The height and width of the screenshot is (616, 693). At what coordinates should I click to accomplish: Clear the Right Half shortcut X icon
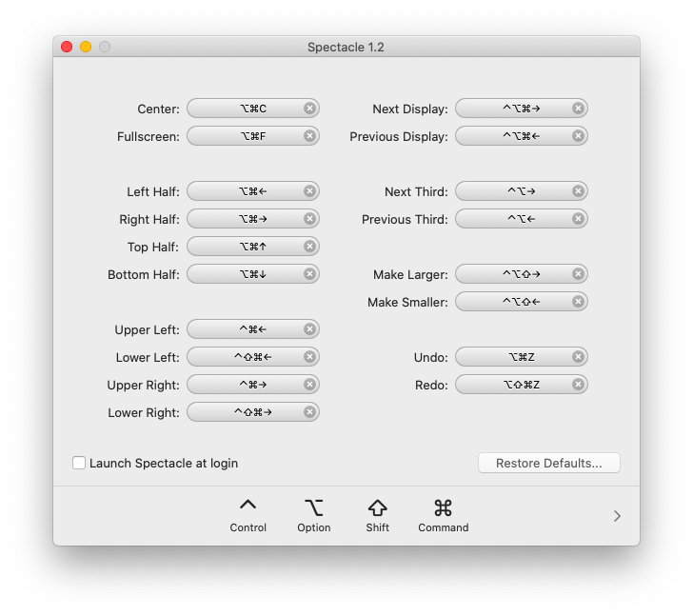pyautogui.click(x=309, y=219)
